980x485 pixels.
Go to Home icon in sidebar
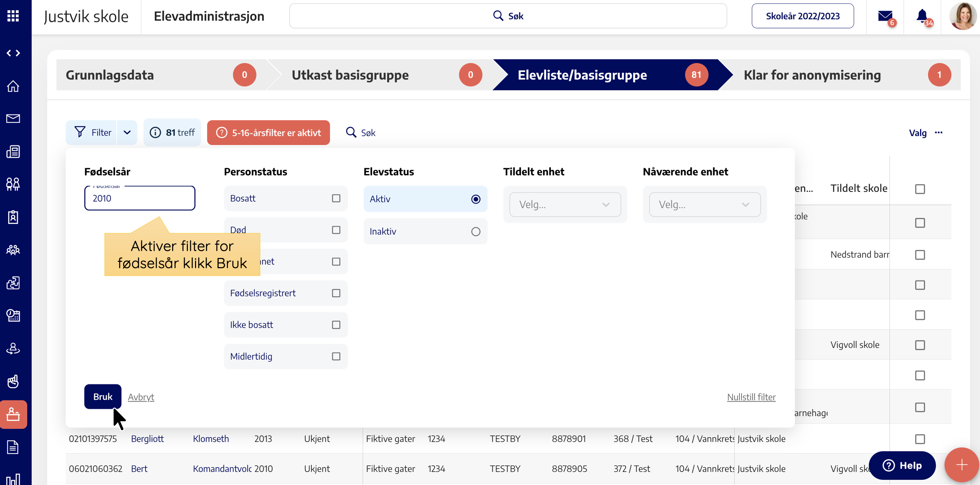point(13,86)
